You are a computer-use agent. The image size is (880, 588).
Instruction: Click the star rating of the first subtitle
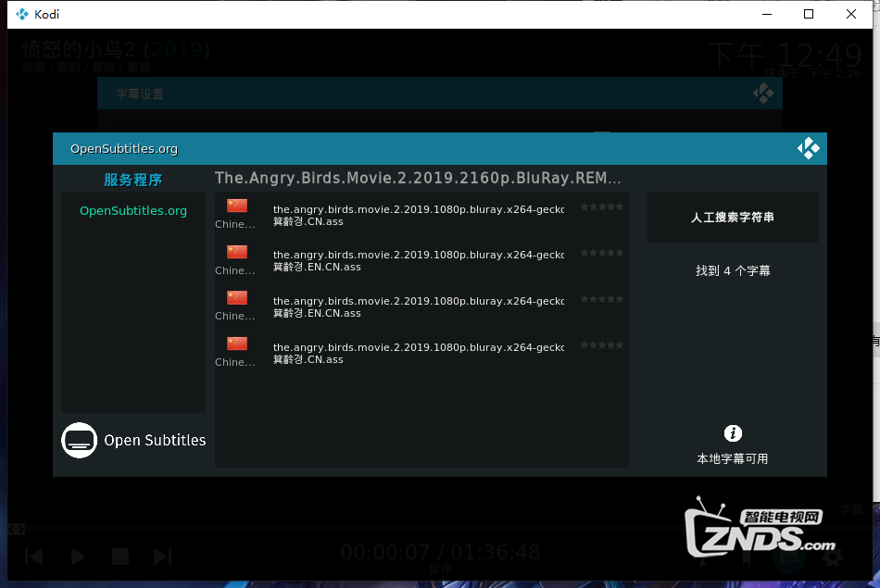(601, 207)
